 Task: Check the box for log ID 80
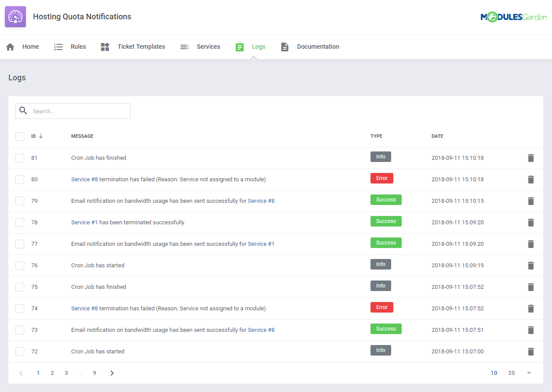click(20, 180)
